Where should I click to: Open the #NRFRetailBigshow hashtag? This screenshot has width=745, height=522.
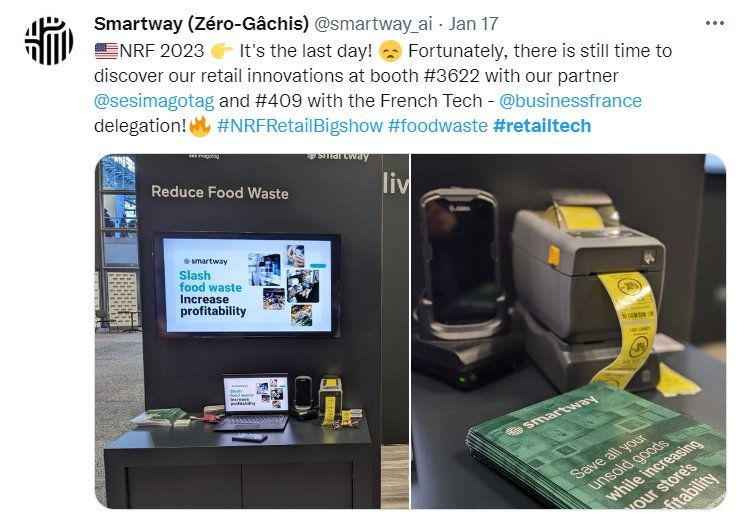tap(300, 126)
